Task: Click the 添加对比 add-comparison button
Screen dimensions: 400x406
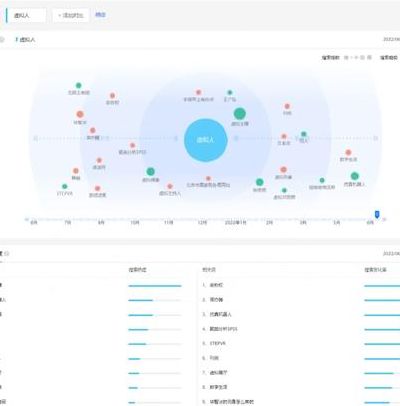Action: point(71,15)
